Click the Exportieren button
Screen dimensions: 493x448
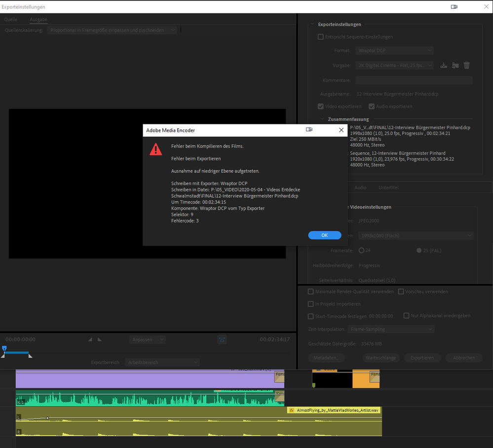(422, 358)
